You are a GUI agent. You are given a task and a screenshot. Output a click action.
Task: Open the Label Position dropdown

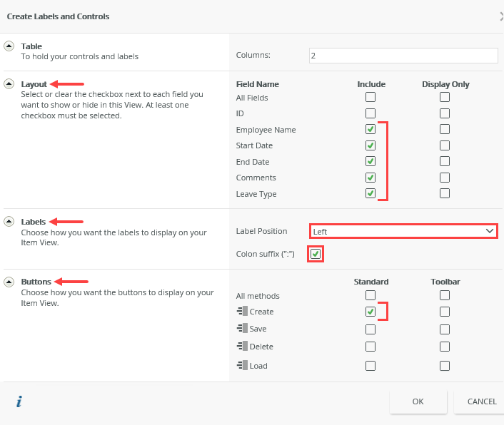[x=403, y=232]
